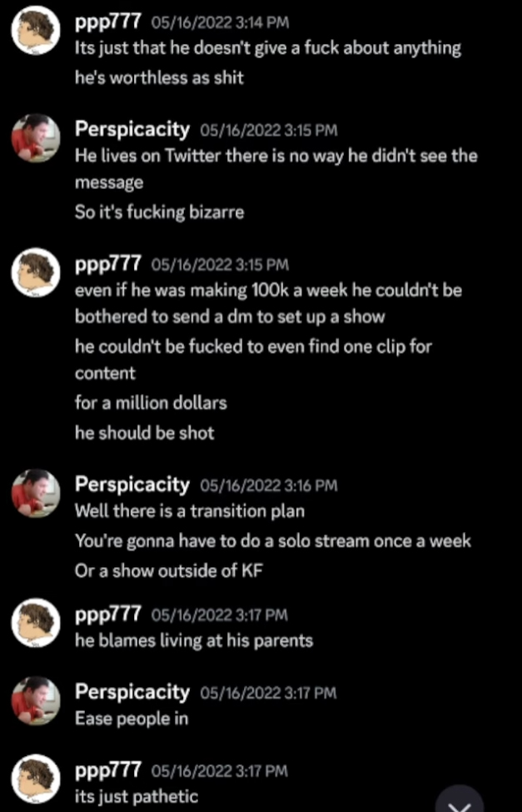Click the Perspicacity username at 3:17 PM

point(132,692)
